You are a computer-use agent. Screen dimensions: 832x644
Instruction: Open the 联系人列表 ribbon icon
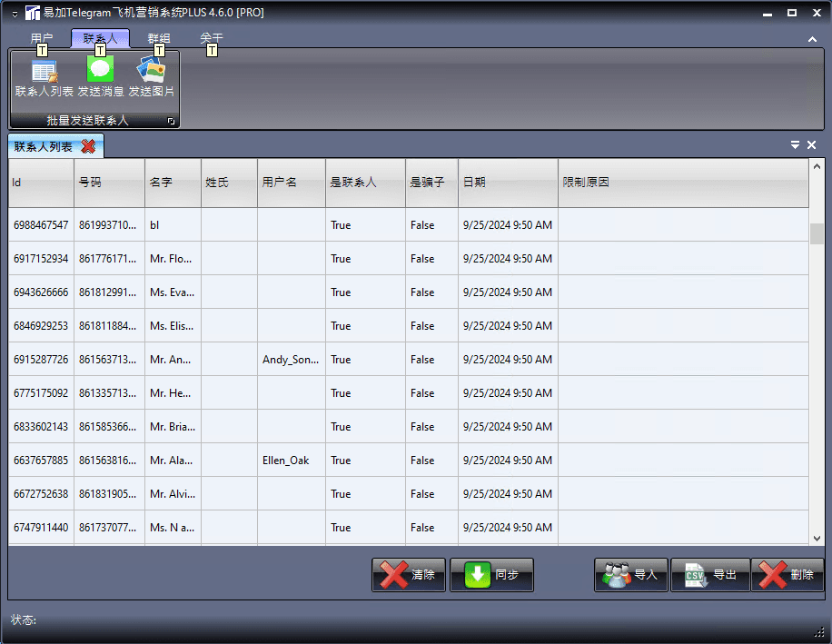44,78
